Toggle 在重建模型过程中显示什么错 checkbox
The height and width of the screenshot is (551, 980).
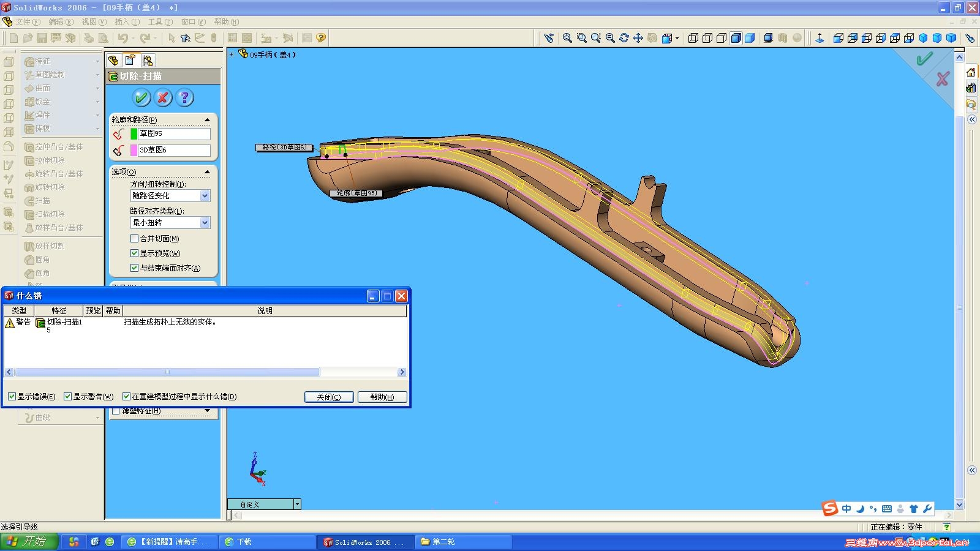pyautogui.click(x=127, y=397)
